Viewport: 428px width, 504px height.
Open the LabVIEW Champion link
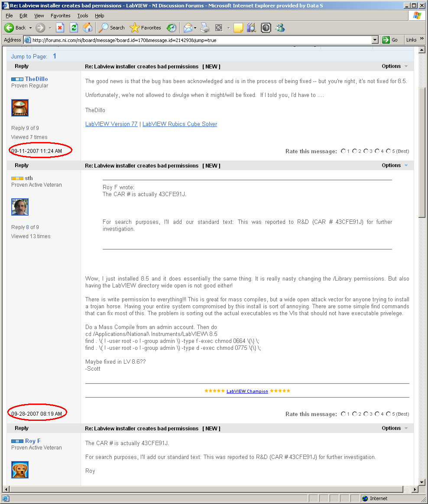pyautogui.click(x=247, y=391)
